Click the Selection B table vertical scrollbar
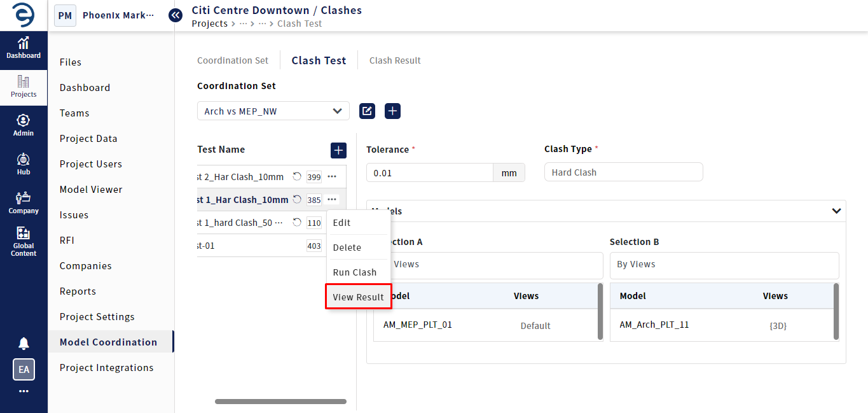Viewport: 868px width, 413px height. point(836,311)
